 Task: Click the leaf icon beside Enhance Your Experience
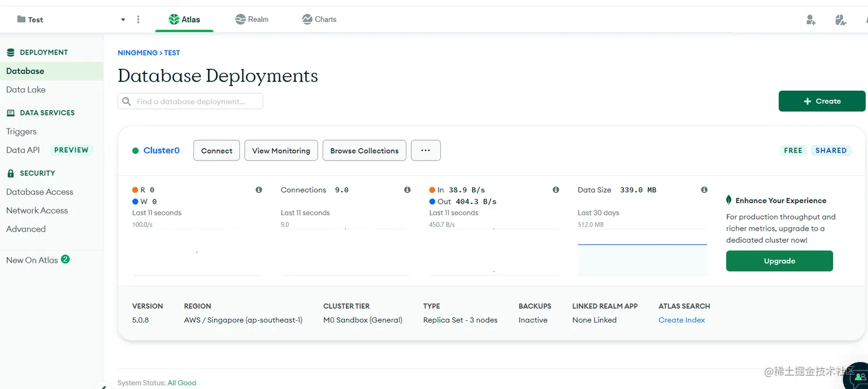pyautogui.click(x=729, y=200)
